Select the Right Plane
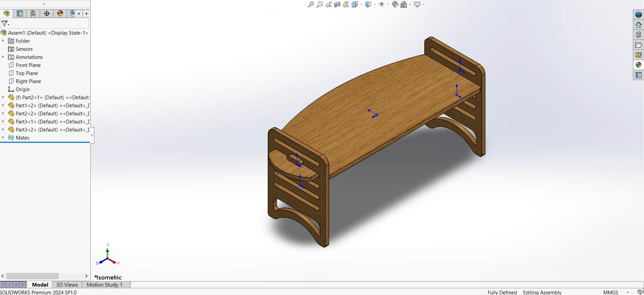This screenshot has height=295, width=644. tap(25, 81)
